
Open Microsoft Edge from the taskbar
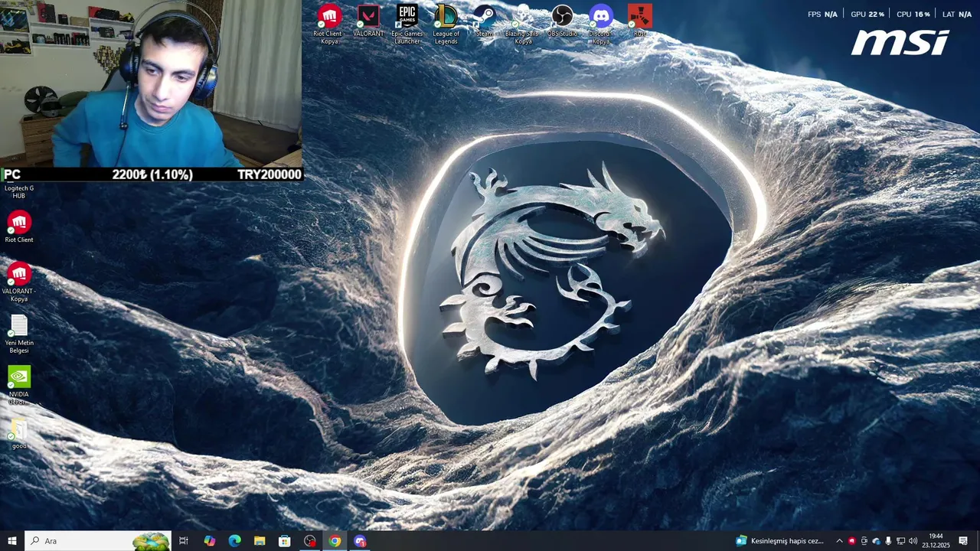pos(234,541)
